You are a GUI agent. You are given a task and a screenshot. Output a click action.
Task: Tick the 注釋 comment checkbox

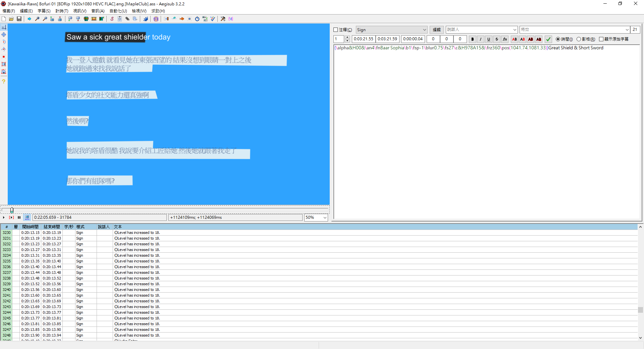point(335,30)
